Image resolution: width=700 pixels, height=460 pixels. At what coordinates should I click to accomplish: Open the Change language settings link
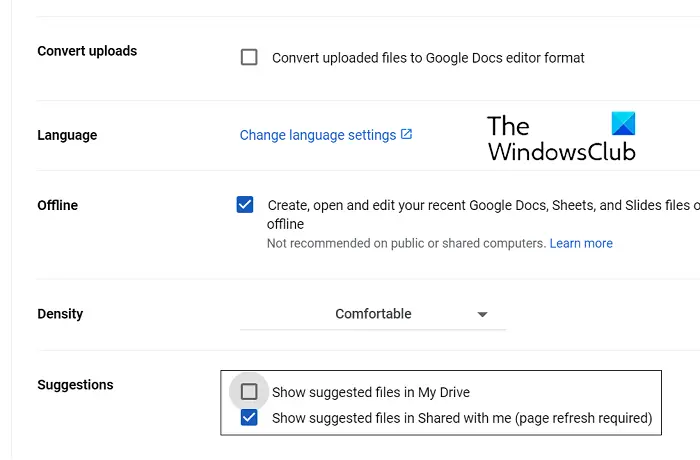pos(318,135)
